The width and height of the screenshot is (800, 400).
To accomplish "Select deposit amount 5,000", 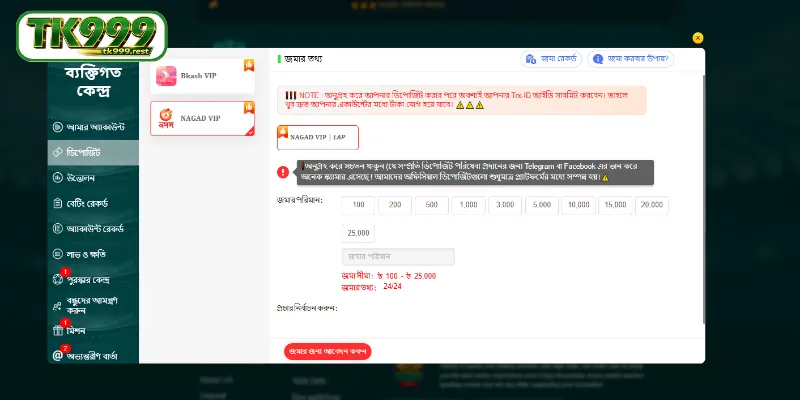I will (542, 205).
